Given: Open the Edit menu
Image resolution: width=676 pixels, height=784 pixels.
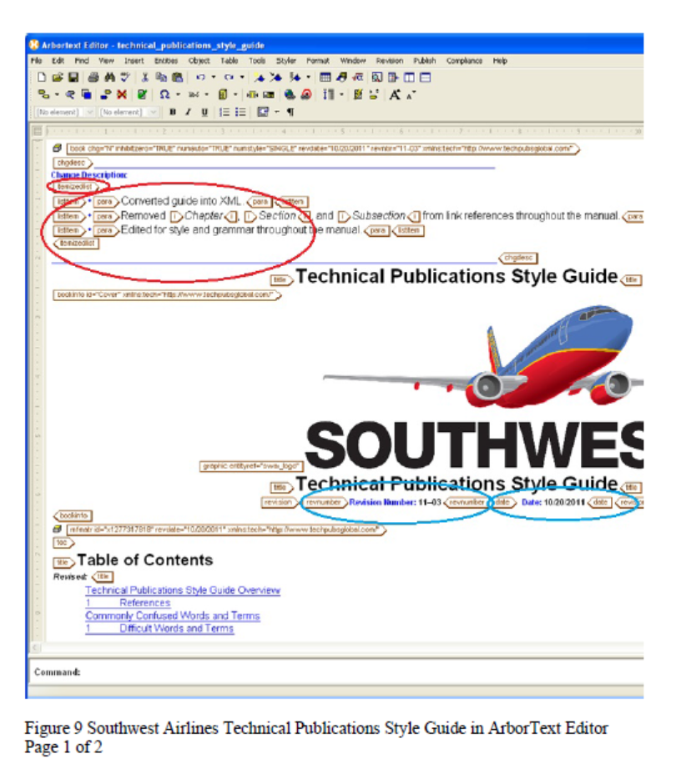Looking at the screenshot, I should click(x=58, y=61).
